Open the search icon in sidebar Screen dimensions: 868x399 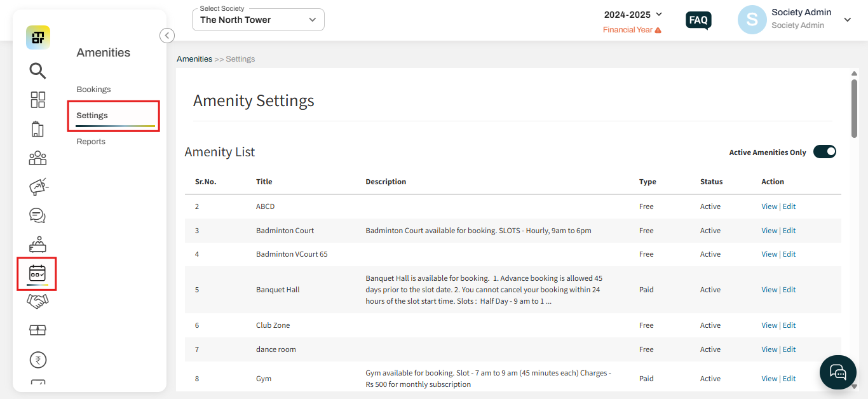(x=38, y=71)
